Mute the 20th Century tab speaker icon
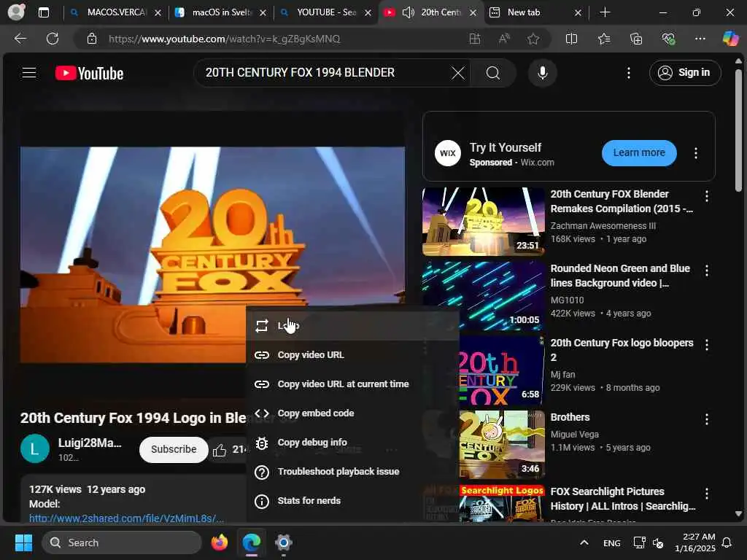This screenshot has height=560, width=747. (x=408, y=12)
